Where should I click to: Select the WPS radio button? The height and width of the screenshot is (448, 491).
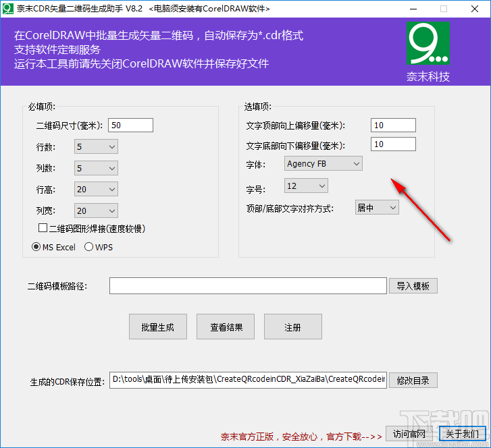point(88,247)
